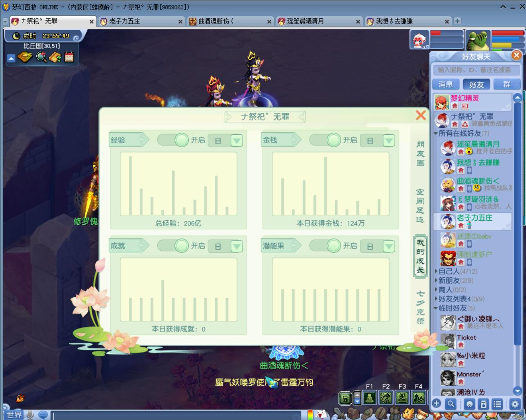The width and height of the screenshot is (526, 420).
Task: Activate the F3 skill shortcut
Action: point(402,398)
